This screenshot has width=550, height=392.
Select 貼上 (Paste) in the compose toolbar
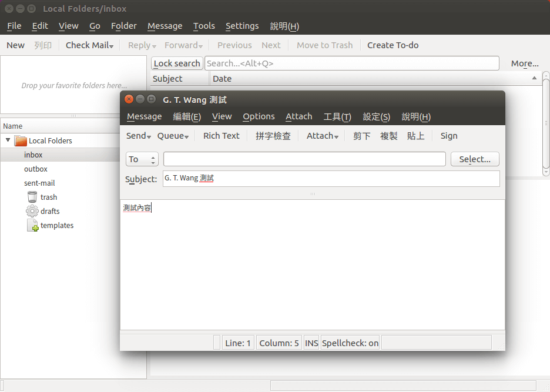[415, 136]
